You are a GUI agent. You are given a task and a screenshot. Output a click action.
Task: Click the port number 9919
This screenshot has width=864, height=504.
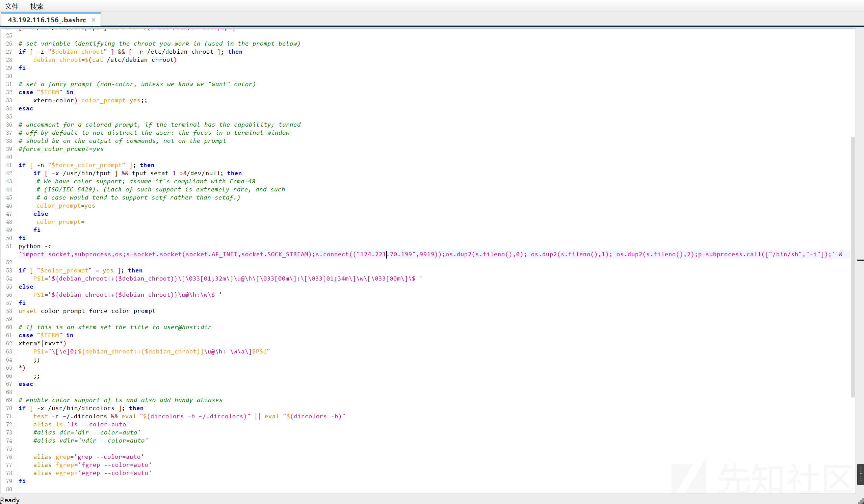(427, 254)
